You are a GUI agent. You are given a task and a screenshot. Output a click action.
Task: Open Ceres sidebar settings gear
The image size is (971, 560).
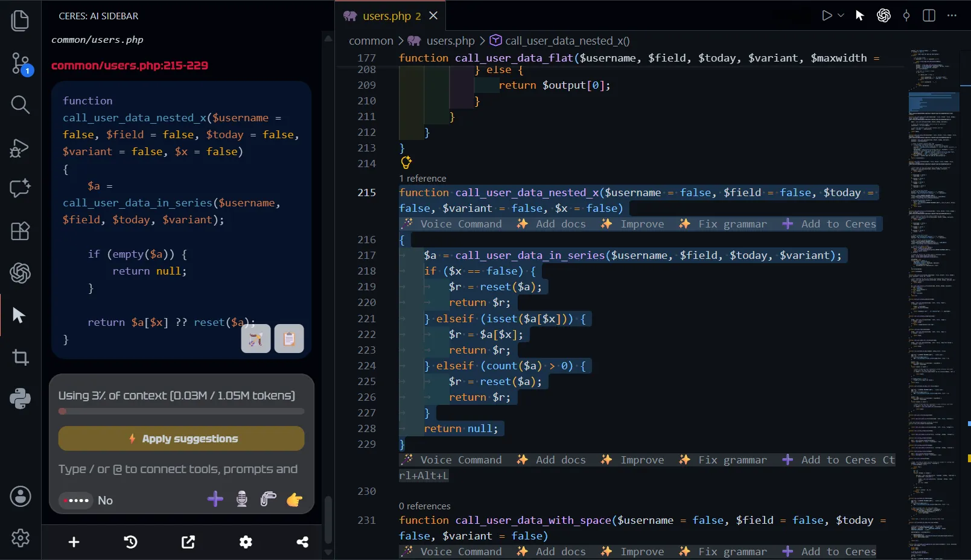246,542
